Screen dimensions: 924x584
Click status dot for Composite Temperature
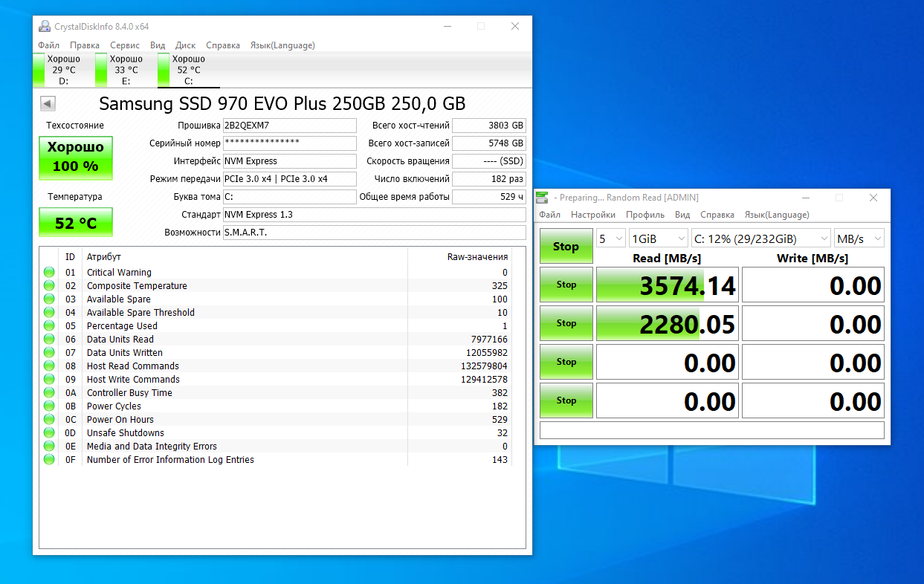click(49, 286)
